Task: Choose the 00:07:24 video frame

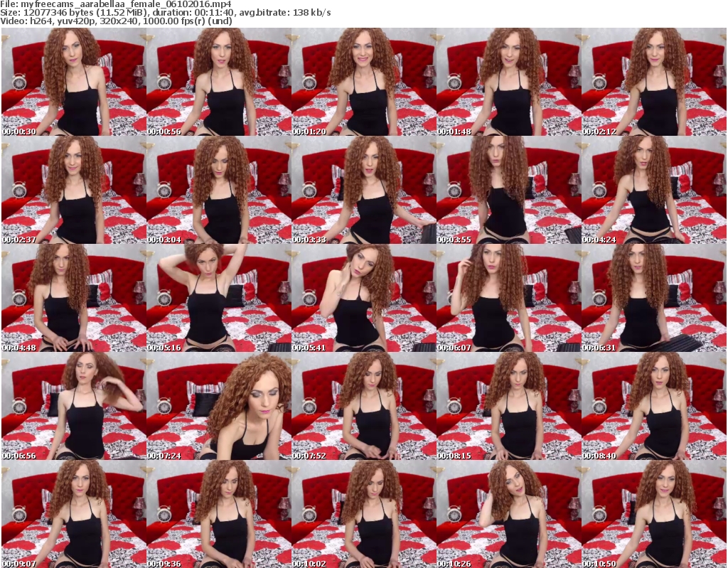Action: [x=219, y=406]
